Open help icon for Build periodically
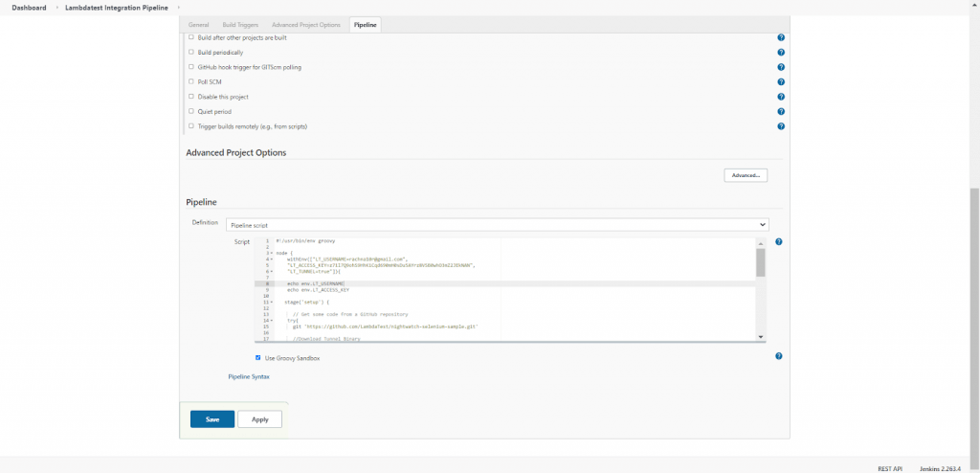The height and width of the screenshot is (473, 980). [x=781, y=53]
